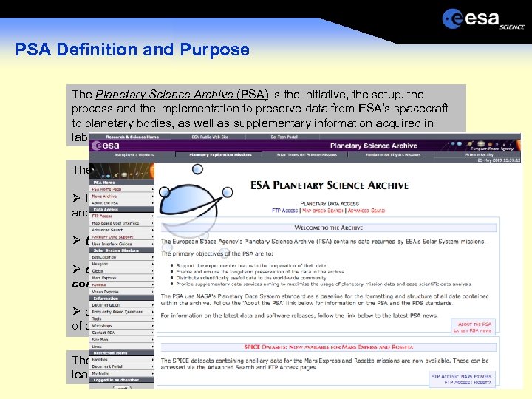
Task: Click the PSA Definition and Purpose slide title
Action: (132, 50)
